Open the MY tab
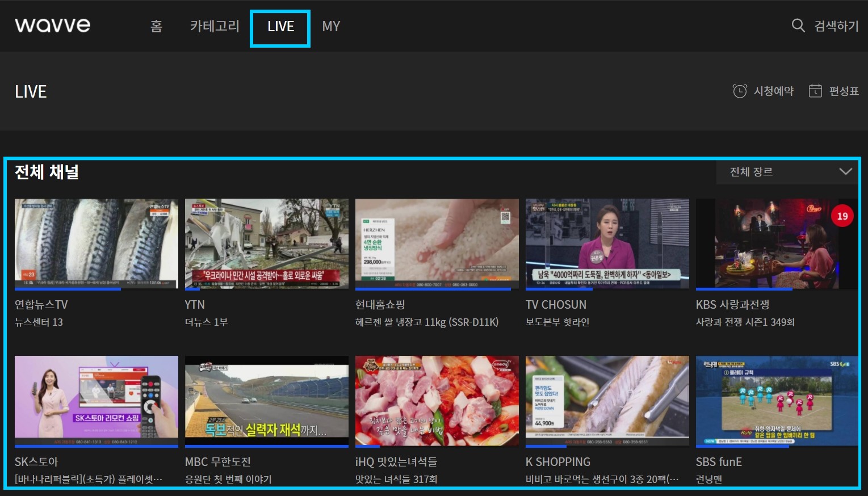Image resolution: width=868 pixels, height=496 pixels. pos(331,26)
